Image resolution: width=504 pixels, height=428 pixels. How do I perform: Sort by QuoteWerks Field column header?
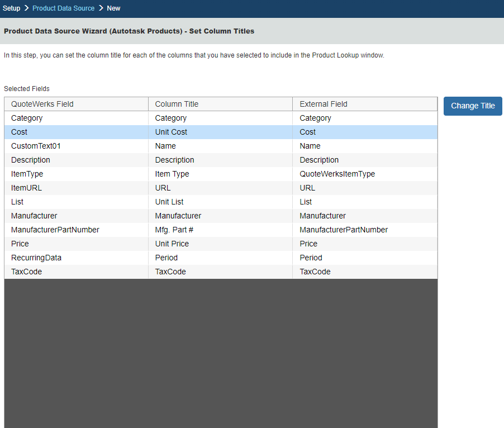coord(42,104)
